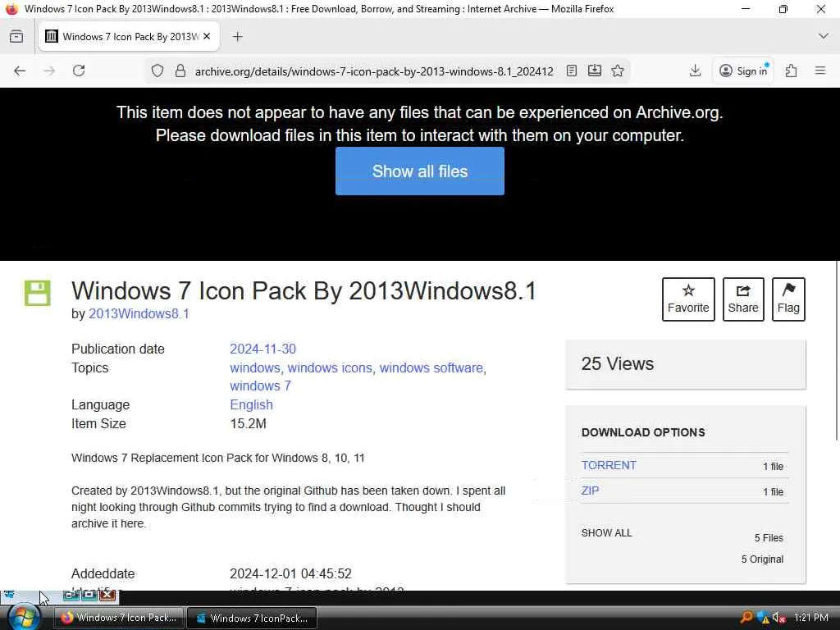Open the 'windows software' topic link
Image resolution: width=840 pixels, height=630 pixels.
click(x=431, y=368)
